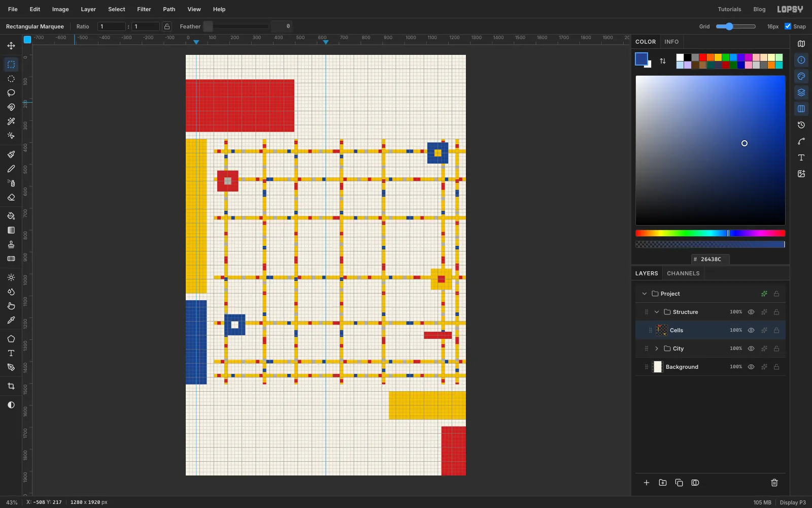Select the Eyedropper tool
This screenshot has width=812, height=508.
[x=11, y=320]
